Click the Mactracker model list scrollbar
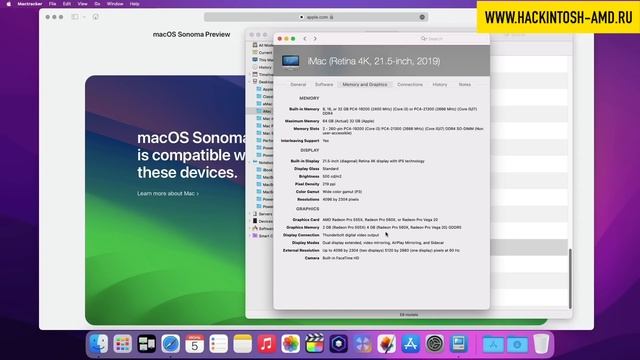This screenshot has height=360, width=640. click(x=570, y=278)
